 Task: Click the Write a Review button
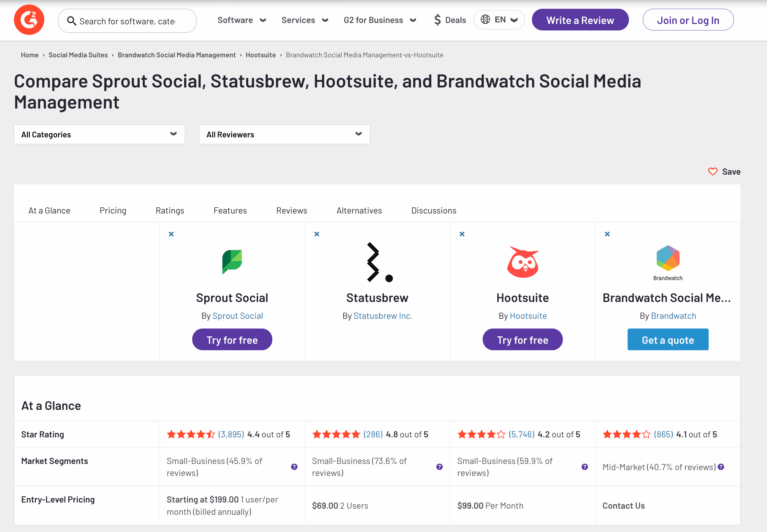click(x=580, y=20)
